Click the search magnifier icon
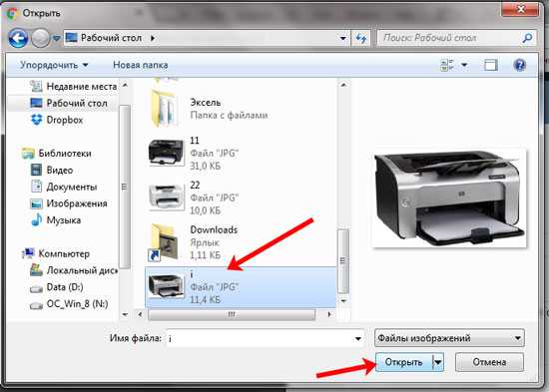Screen dimensions: 549x392 click(527, 38)
